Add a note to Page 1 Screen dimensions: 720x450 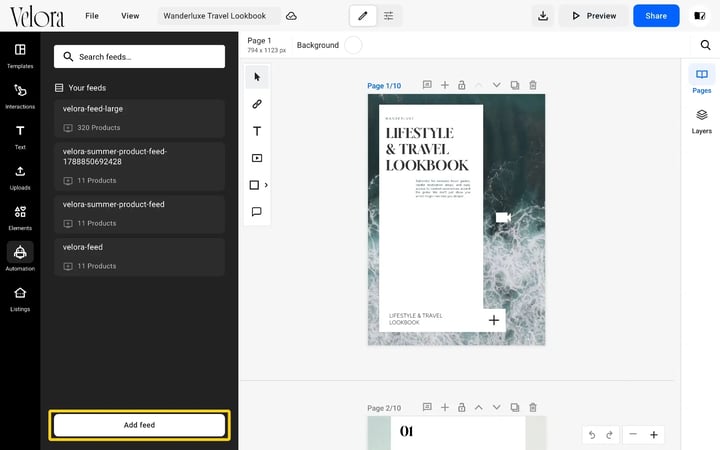(x=427, y=85)
